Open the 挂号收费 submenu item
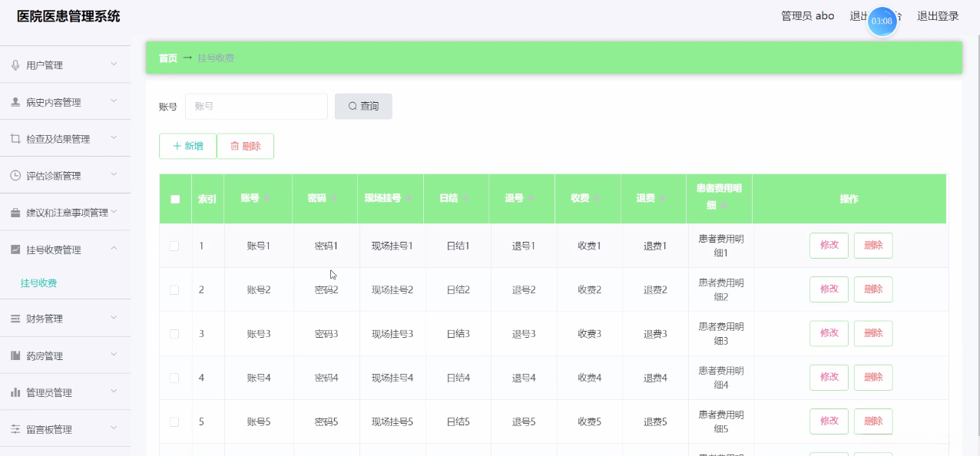Viewport: 980px width, 456px height. tap(38, 283)
